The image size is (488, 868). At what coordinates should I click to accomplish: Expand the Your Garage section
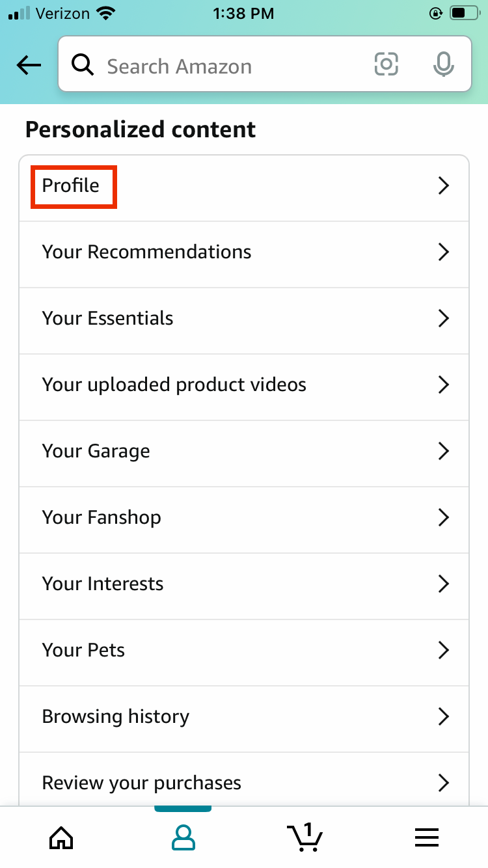[244, 451]
